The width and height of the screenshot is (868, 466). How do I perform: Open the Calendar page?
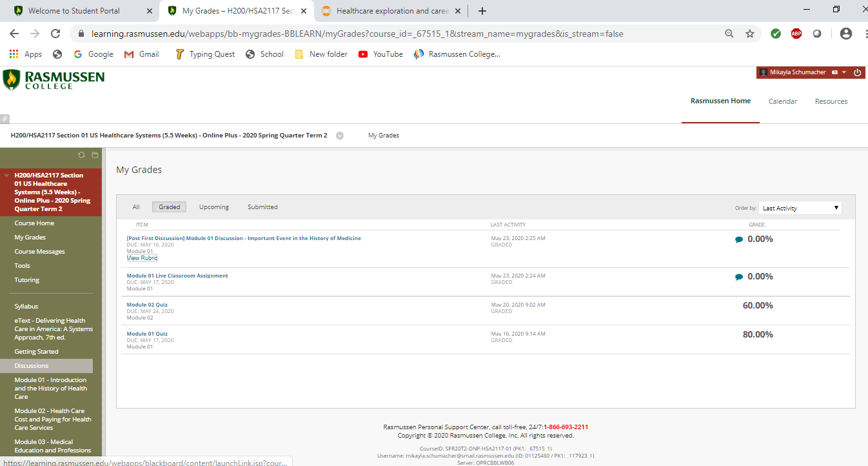pos(783,101)
